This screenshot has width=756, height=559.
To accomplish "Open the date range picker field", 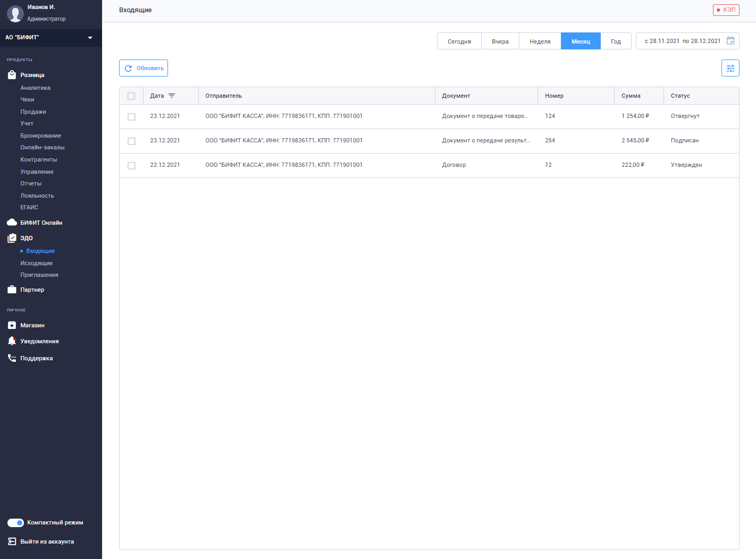I will pyautogui.click(x=687, y=41).
